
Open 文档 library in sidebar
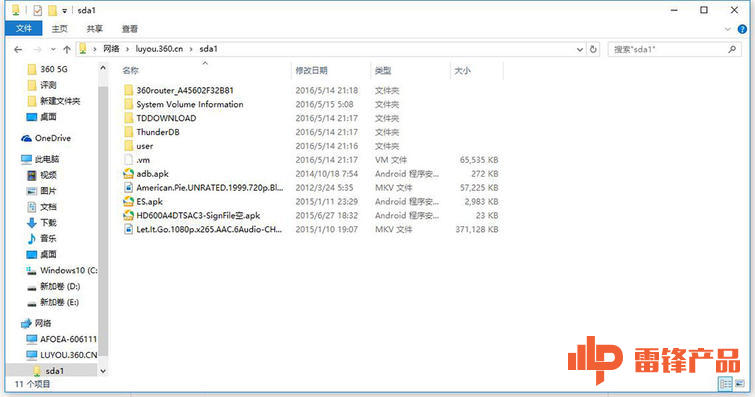pos(42,207)
